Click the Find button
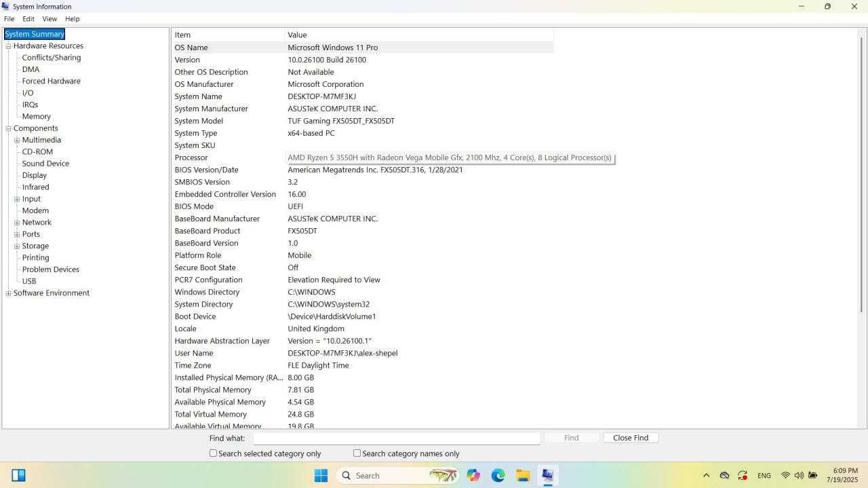 (x=572, y=438)
